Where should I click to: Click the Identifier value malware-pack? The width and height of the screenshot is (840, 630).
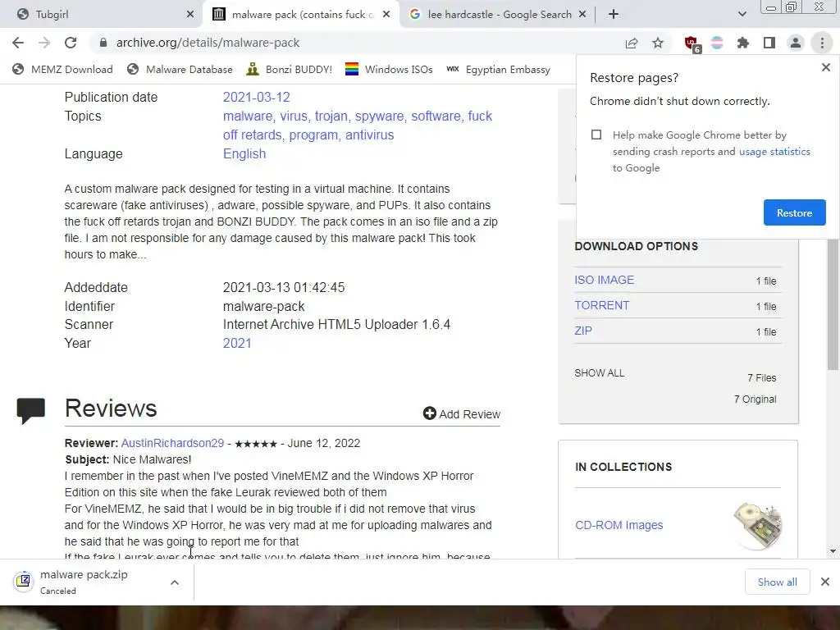pos(263,307)
